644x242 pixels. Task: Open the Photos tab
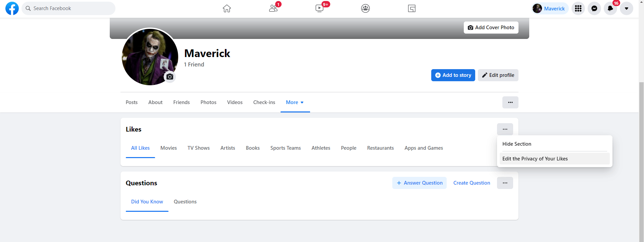click(208, 102)
